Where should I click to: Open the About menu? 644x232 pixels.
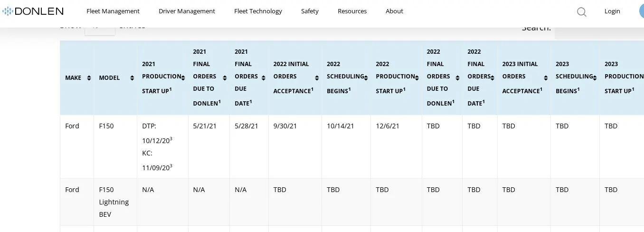(394, 11)
